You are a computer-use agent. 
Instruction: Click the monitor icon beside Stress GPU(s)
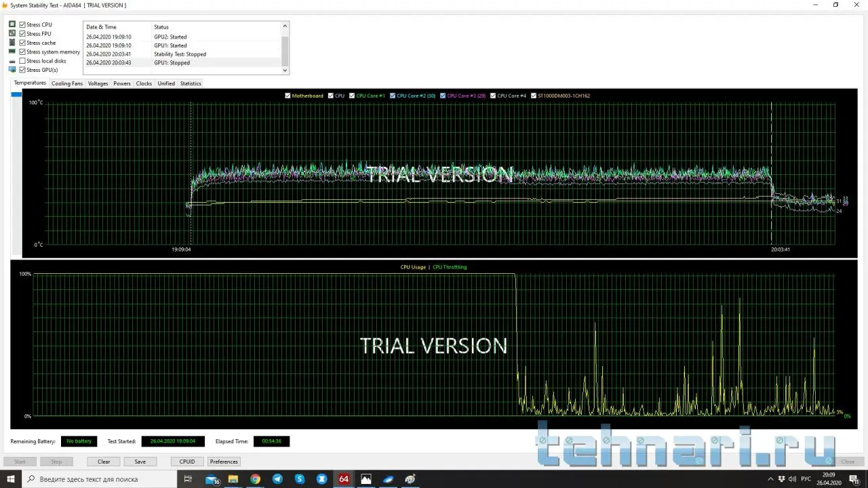pyautogui.click(x=12, y=70)
